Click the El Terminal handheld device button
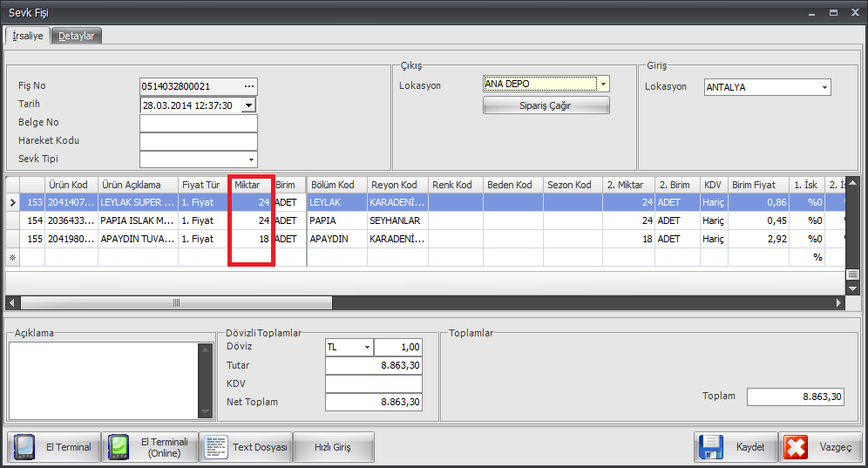Screen dimensions: 868x468 [53, 447]
